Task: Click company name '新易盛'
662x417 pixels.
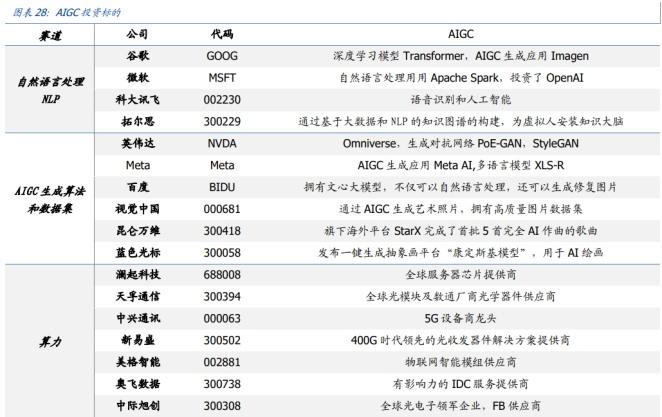Action: click(138, 340)
